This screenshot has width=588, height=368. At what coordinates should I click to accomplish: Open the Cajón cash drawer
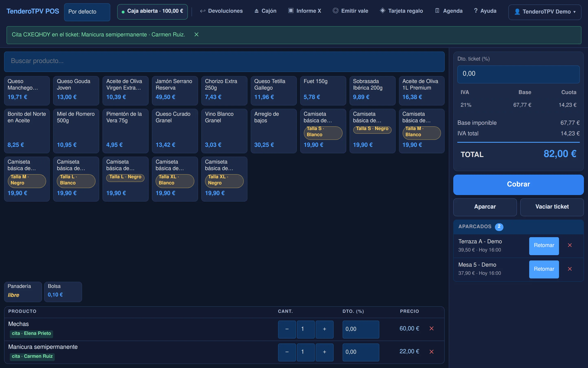[x=265, y=11]
